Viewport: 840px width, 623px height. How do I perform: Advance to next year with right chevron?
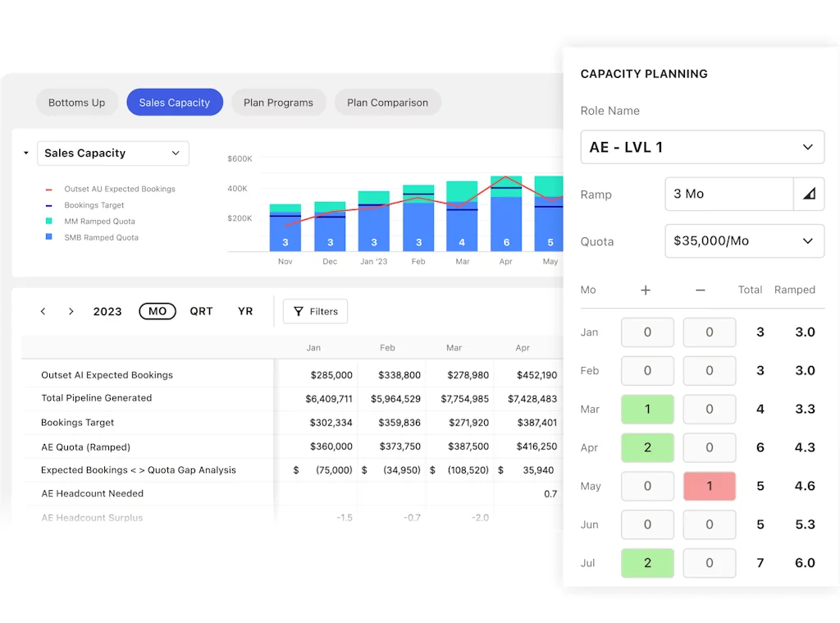tap(71, 312)
